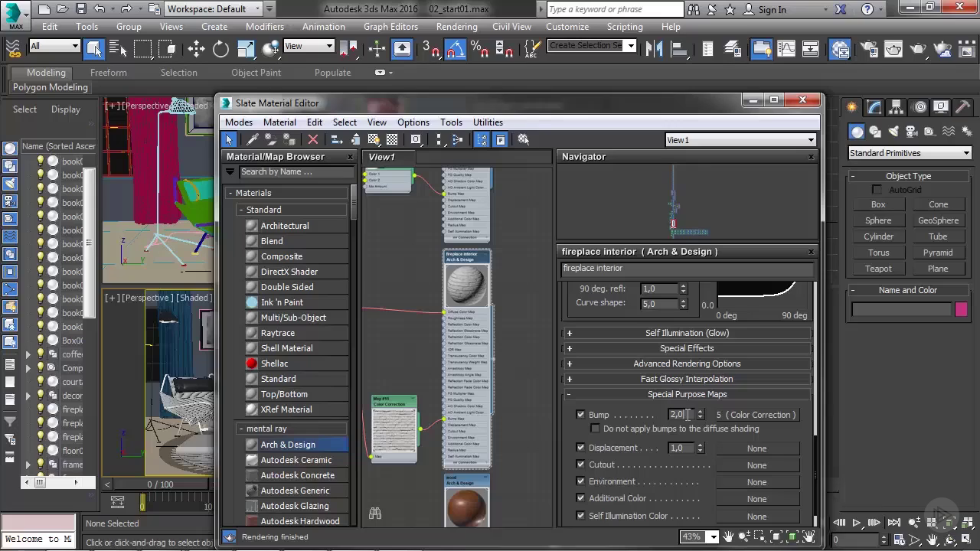980x551 pixels.
Task: Delete selected node in Slate editor
Action: pyautogui.click(x=312, y=139)
